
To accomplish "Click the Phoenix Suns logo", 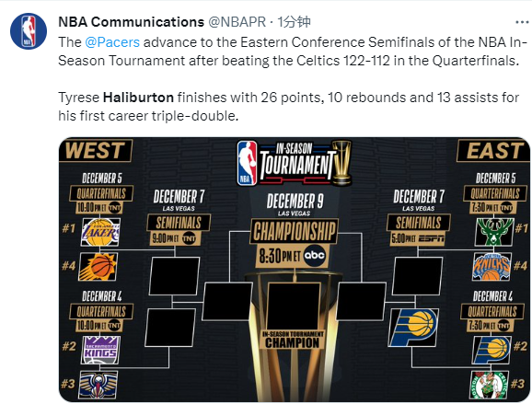I will click(x=98, y=267).
